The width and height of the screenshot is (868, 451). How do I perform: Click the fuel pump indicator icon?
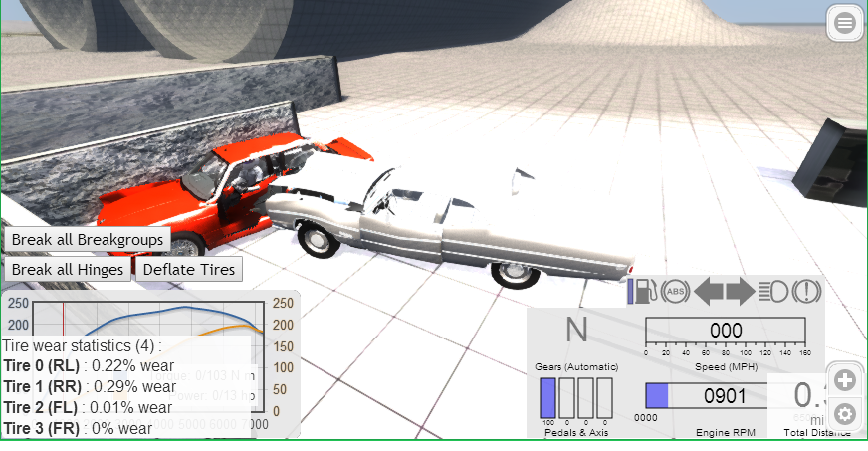tap(645, 291)
